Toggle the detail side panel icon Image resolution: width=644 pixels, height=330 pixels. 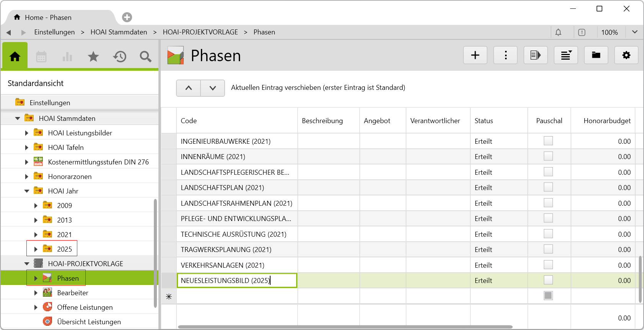point(536,55)
